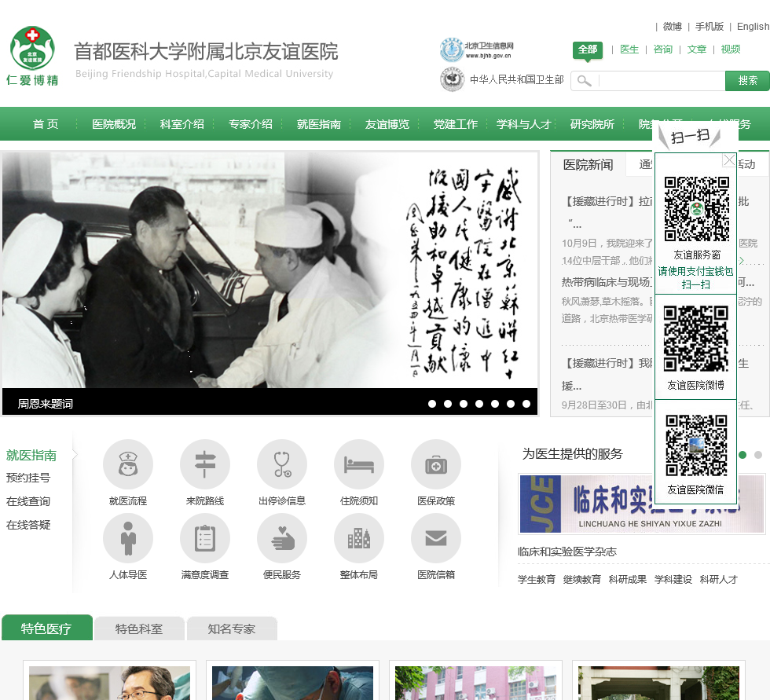Open the 热带病临床与现场 news headline
Screen dimensions: 770x700
pos(607,282)
